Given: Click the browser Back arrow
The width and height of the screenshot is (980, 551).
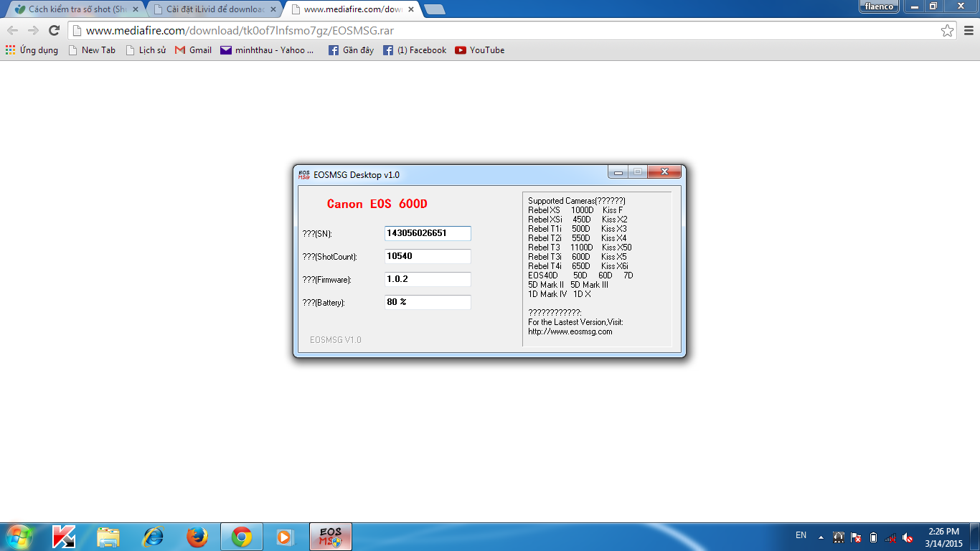Looking at the screenshot, I should (12, 30).
